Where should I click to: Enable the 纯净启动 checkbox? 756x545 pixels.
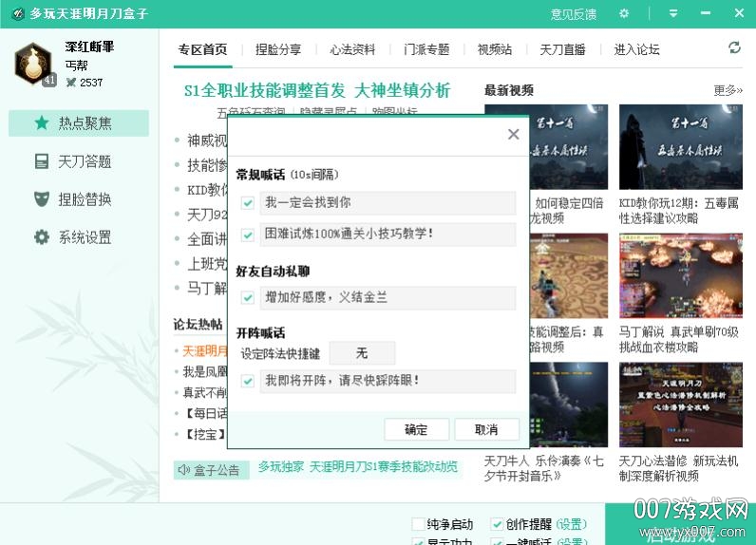pyautogui.click(x=418, y=524)
